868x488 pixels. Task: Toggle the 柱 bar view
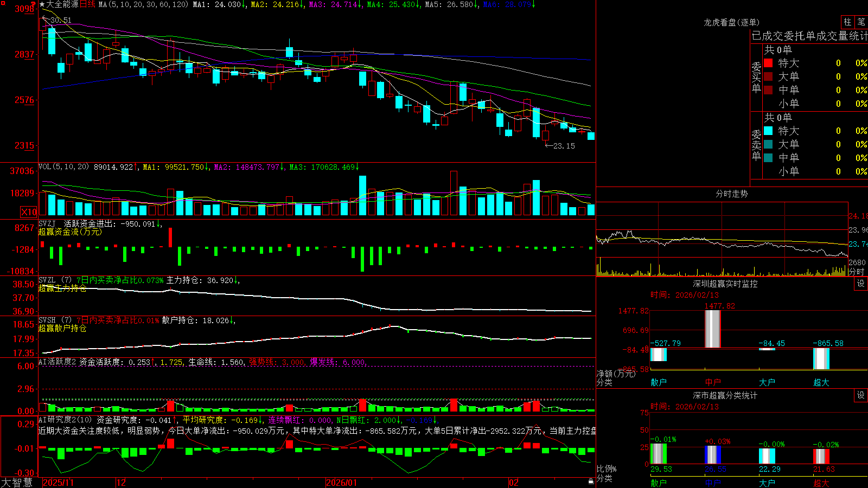(x=847, y=22)
